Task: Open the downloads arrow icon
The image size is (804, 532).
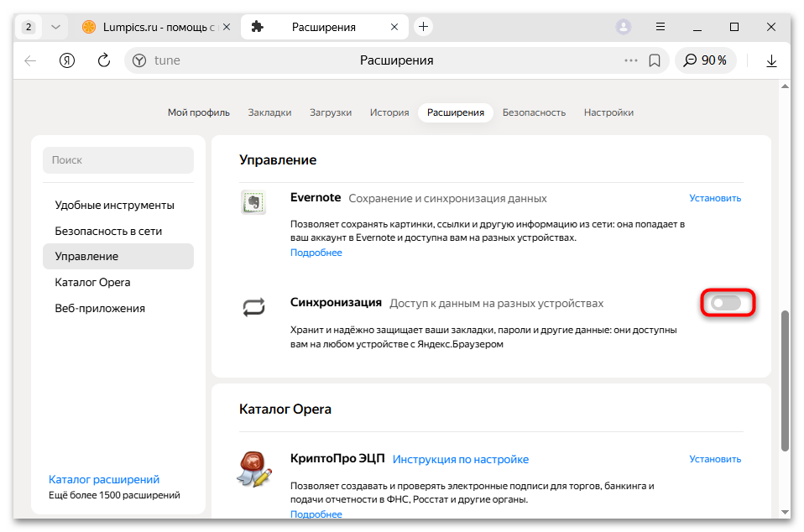Action: (x=771, y=60)
